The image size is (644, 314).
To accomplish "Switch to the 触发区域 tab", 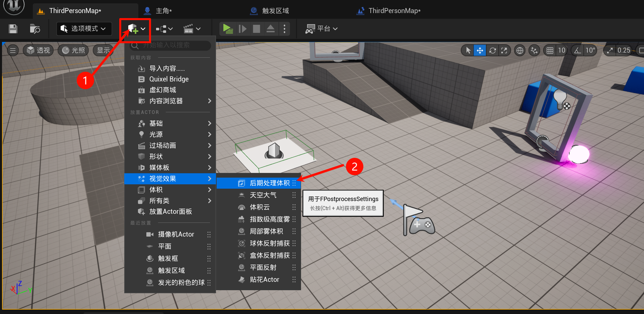I will (275, 11).
